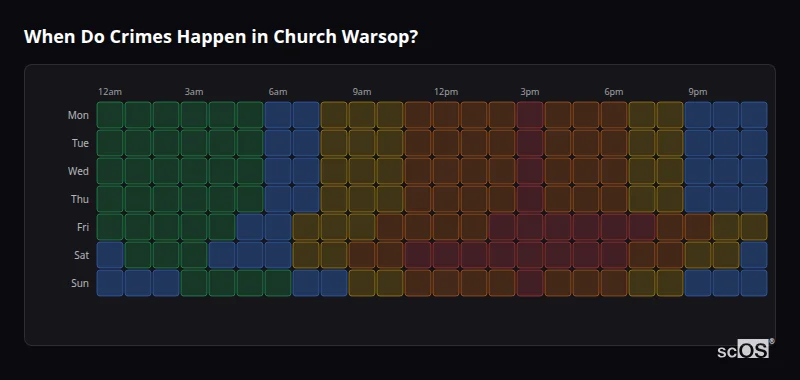Click the Saturday 12pm red cell
Viewport: 800px width, 380px height.
[x=446, y=255]
